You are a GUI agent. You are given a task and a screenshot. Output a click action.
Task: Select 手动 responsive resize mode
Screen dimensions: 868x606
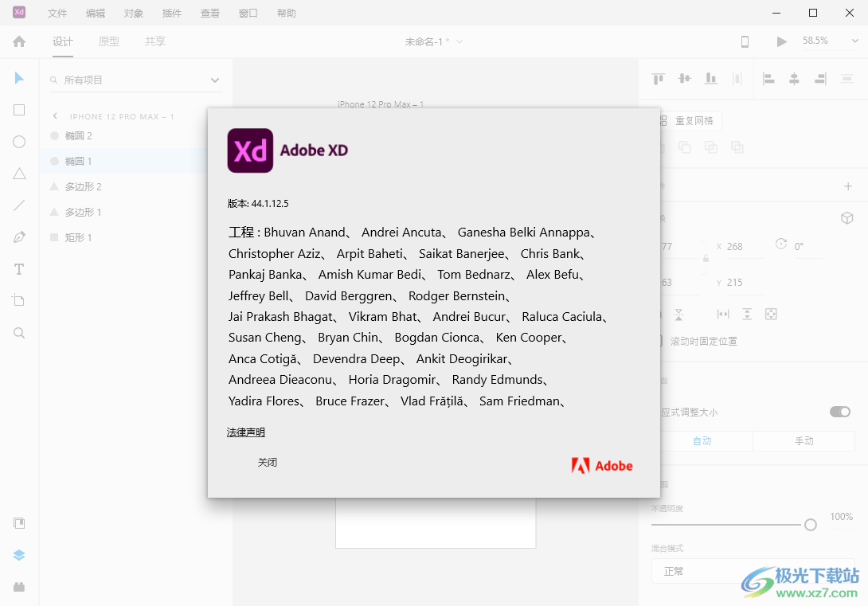coord(803,441)
